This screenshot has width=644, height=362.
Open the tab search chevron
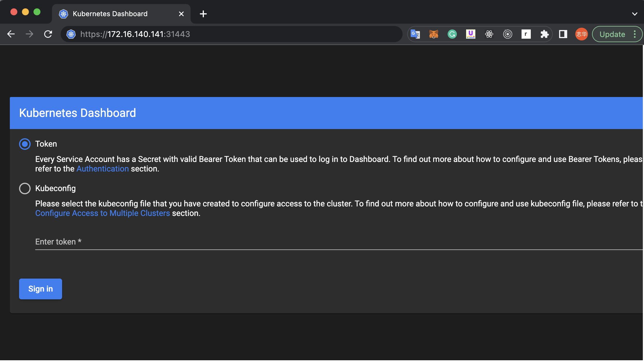[x=635, y=14]
